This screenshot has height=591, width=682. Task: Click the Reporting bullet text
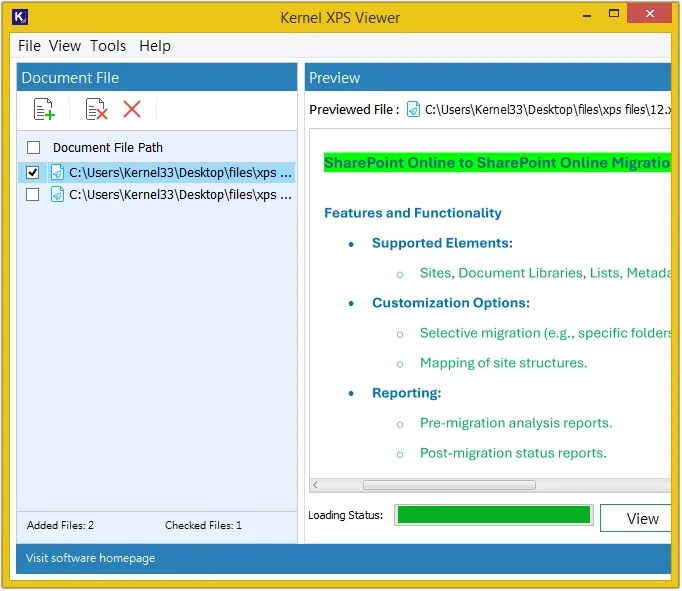tap(407, 393)
